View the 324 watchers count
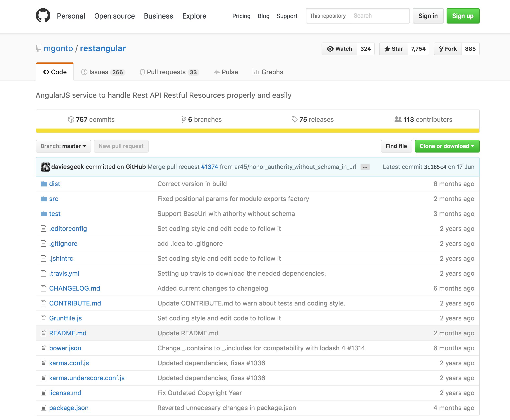The image size is (510, 420). (366, 49)
